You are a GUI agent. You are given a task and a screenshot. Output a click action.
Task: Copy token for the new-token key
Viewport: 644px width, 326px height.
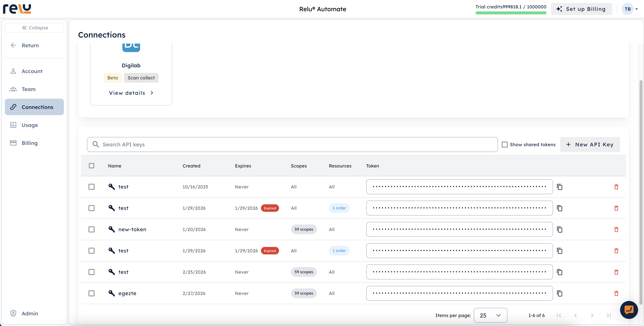[x=560, y=229]
